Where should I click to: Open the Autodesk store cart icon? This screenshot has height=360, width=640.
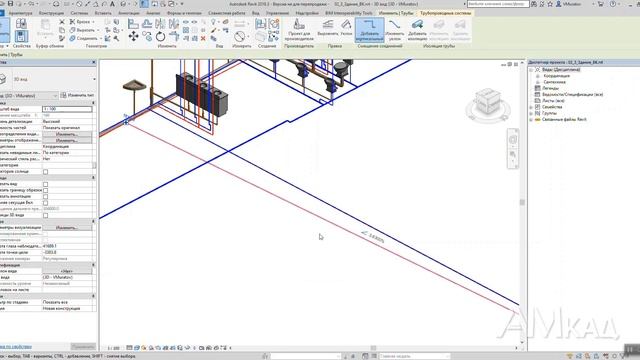600,4
